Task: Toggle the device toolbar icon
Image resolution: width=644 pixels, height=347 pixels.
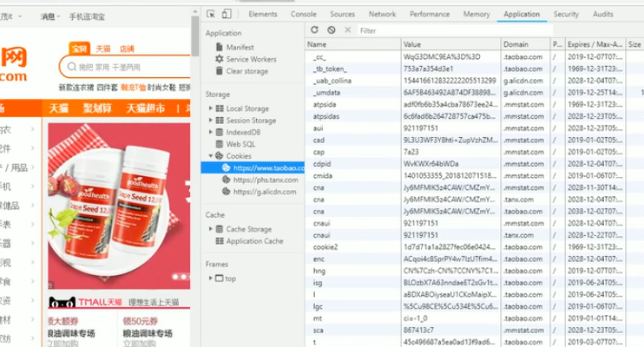Action: [227, 14]
